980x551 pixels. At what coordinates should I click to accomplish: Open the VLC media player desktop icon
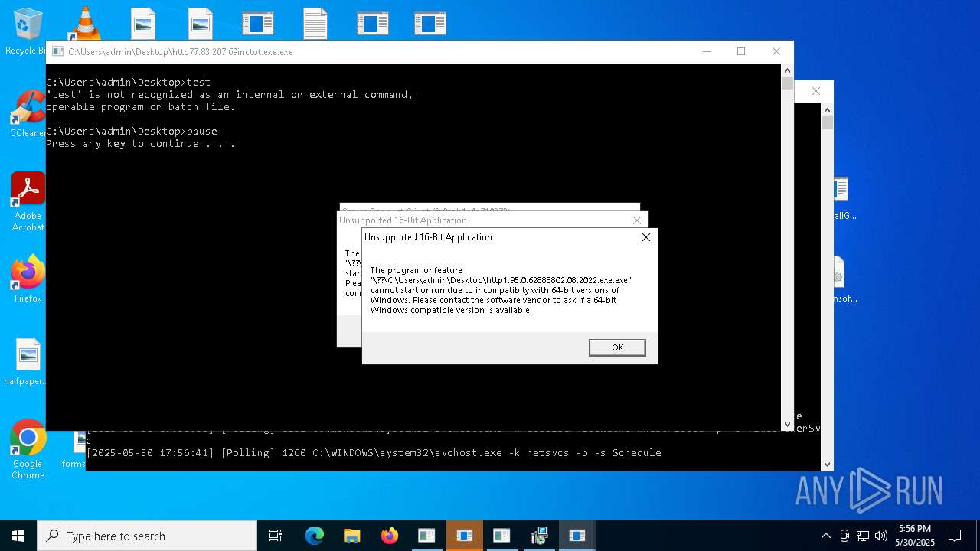[84, 23]
